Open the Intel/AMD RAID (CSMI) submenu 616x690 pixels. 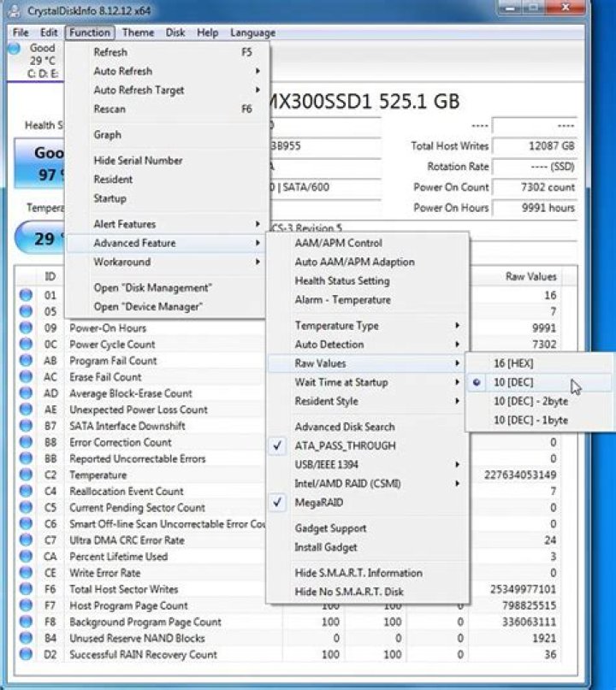368,483
